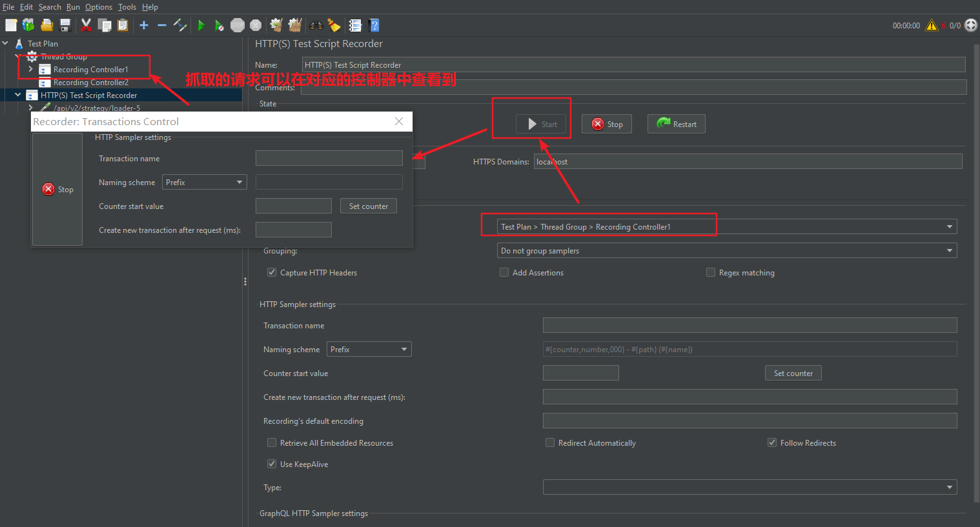Collapse the Test Plan tree node

5,43
